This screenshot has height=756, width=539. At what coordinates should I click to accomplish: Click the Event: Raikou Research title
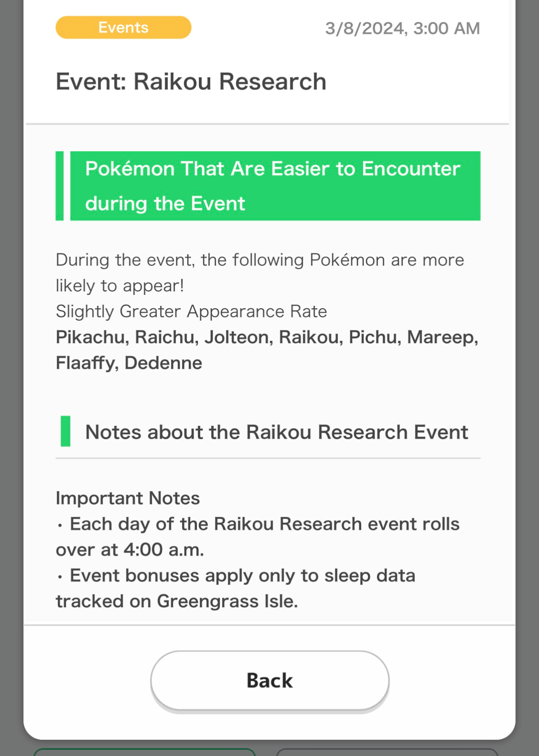[191, 81]
